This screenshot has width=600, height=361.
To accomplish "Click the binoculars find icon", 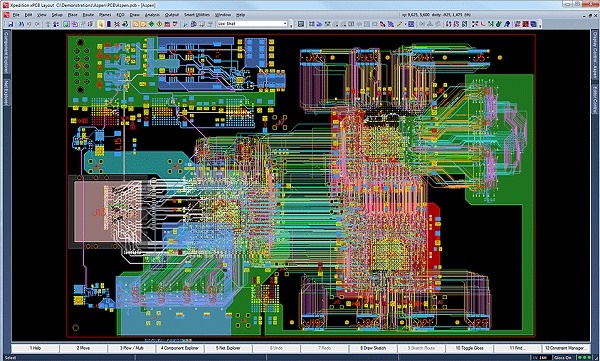I will pos(21,24).
